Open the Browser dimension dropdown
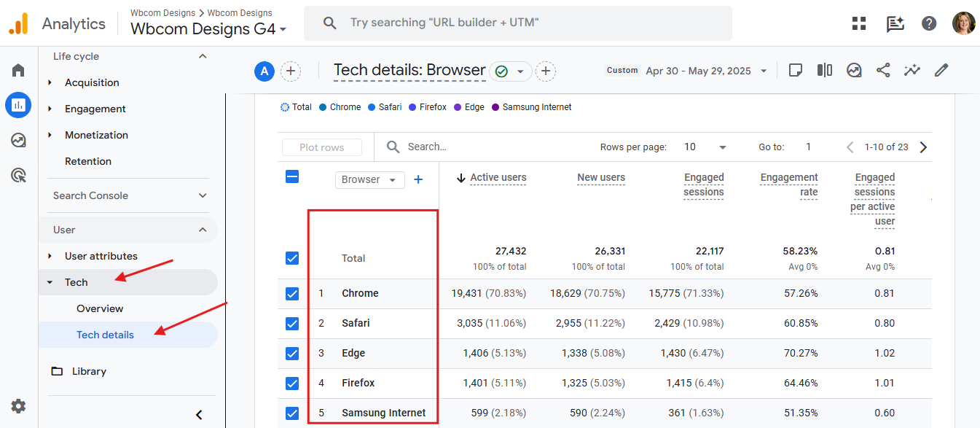Image resolution: width=980 pixels, height=428 pixels. tap(369, 179)
